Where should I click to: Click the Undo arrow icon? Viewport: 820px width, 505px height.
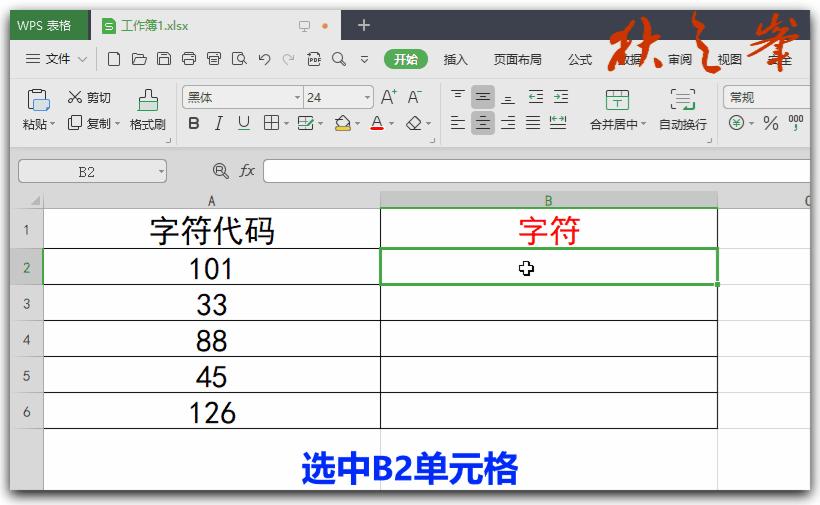[264, 59]
